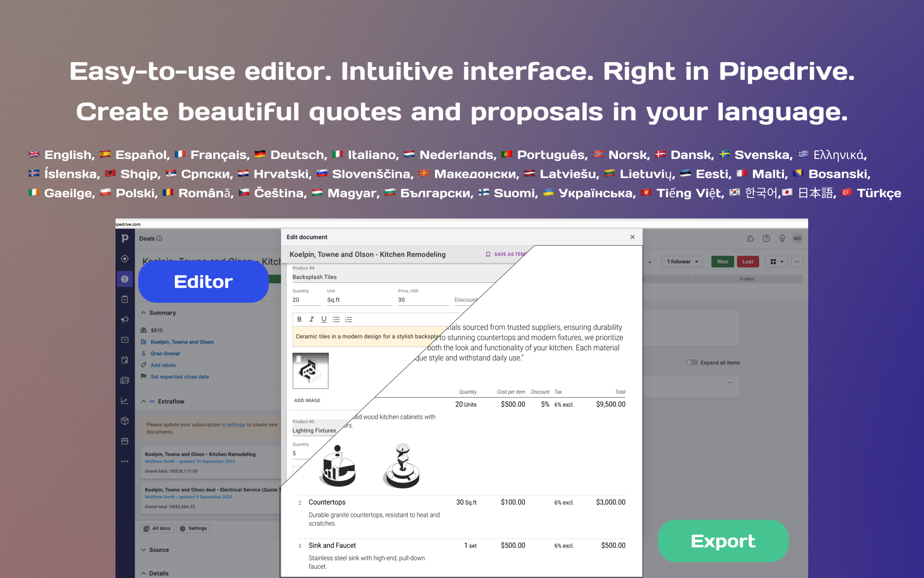The width and height of the screenshot is (924, 578).
Task: Click the All docs button
Action: [157, 528]
